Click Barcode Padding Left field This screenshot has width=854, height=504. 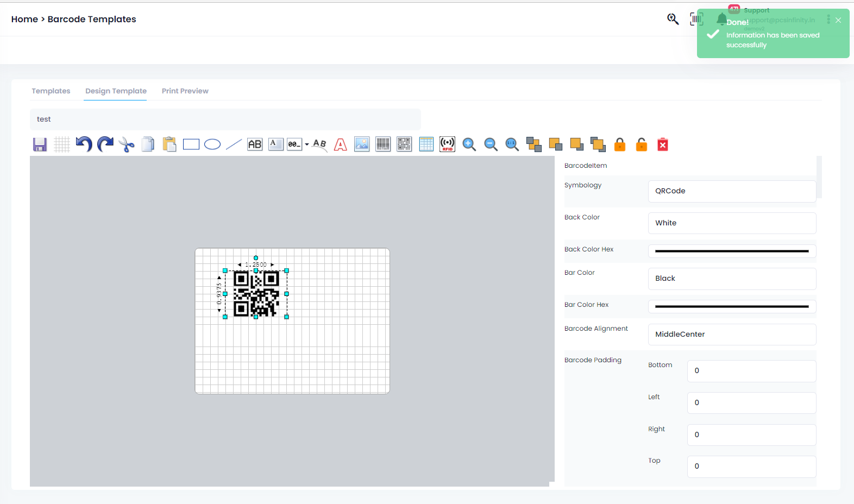click(x=751, y=403)
